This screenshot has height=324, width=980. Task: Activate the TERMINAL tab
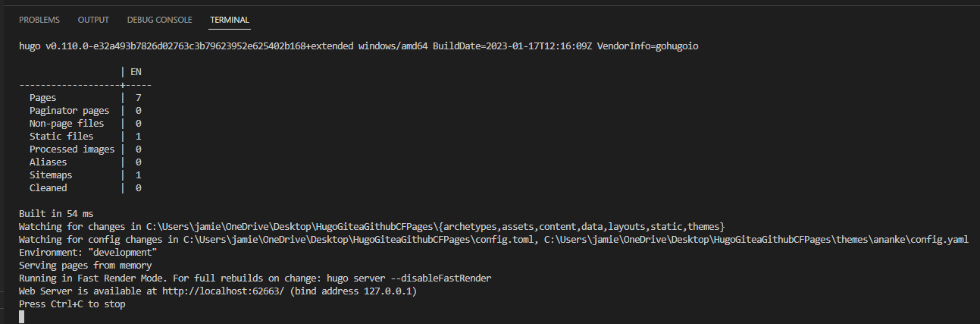(x=230, y=20)
